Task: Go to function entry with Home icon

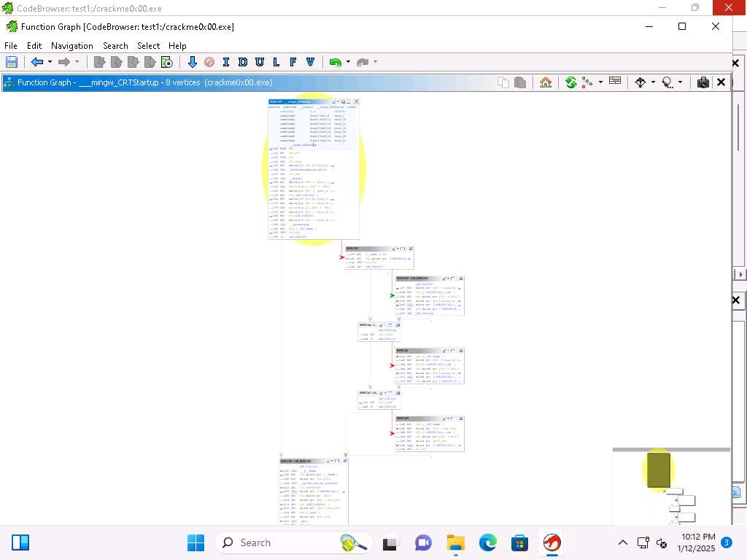Action: pyautogui.click(x=545, y=82)
